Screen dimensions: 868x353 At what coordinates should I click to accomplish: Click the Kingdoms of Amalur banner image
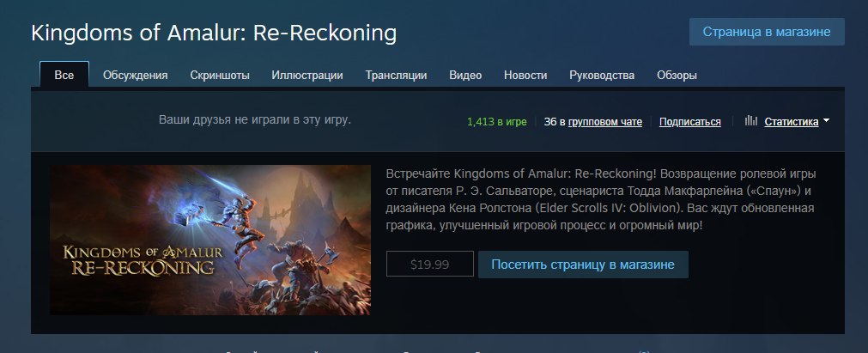pyautogui.click(x=210, y=240)
